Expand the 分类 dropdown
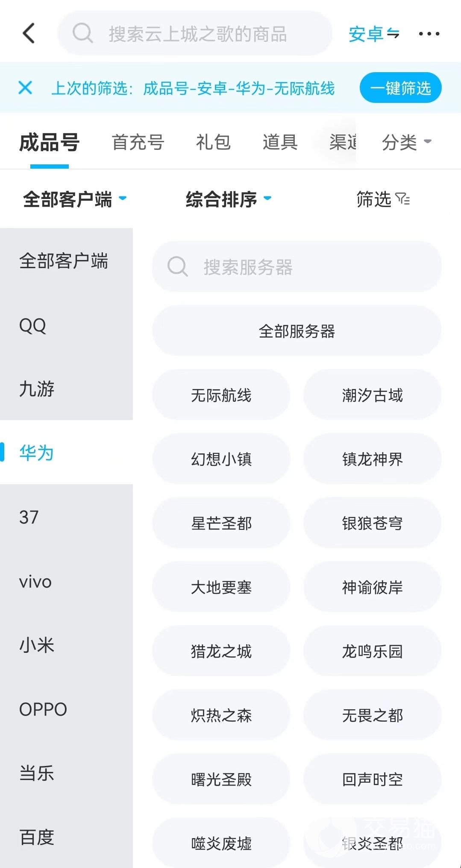 coord(406,142)
